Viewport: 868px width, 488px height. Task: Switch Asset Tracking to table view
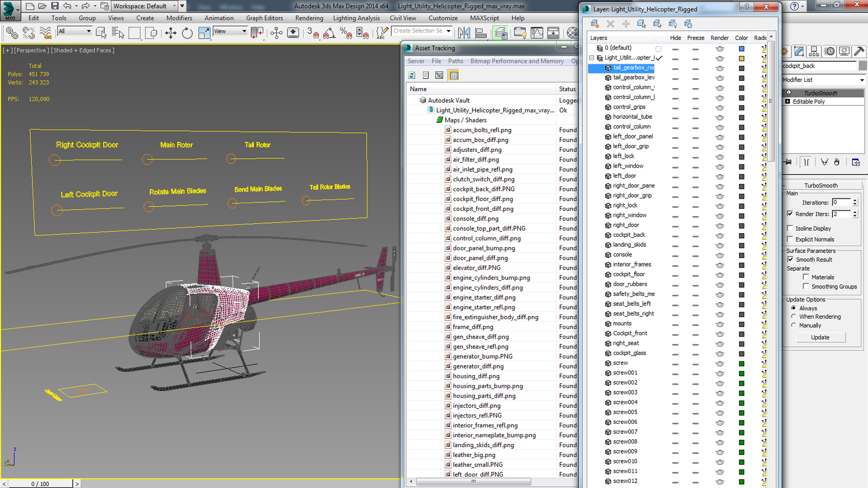coord(454,75)
